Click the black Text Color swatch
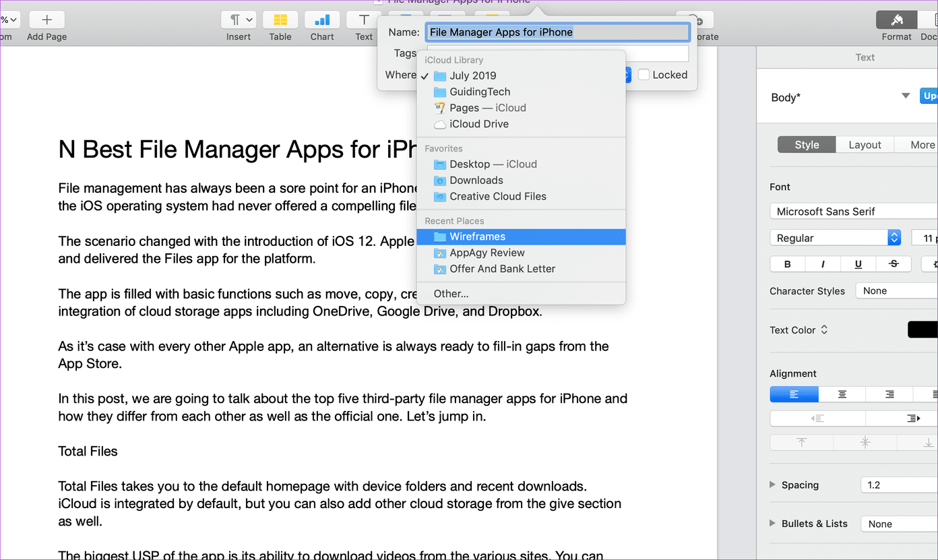The image size is (938, 560). tap(923, 330)
